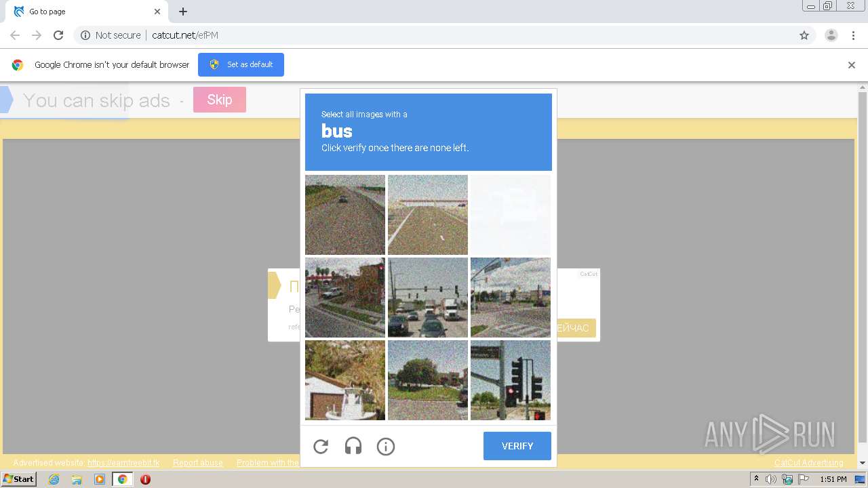
Task: Select the traffic with white truck tile
Action: pos(428,298)
